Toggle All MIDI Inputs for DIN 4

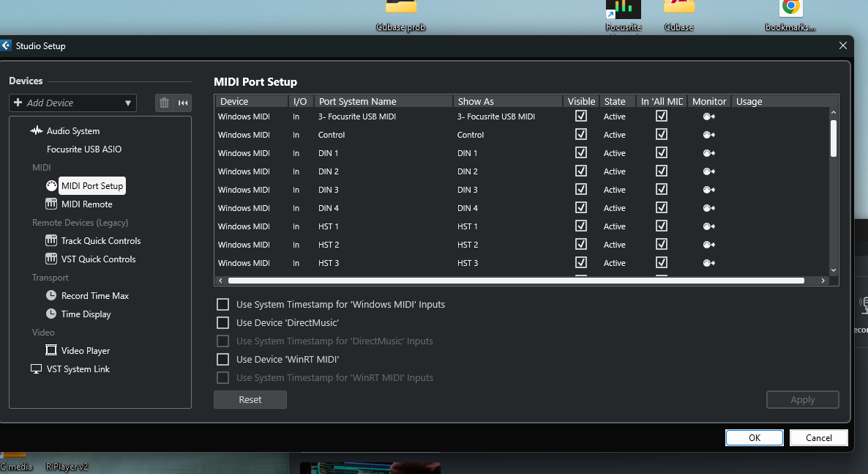tap(662, 207)
